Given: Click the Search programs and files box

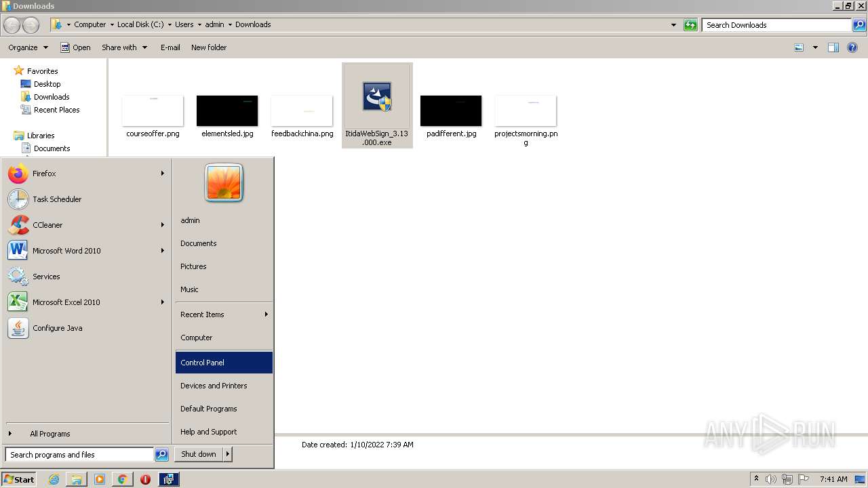Looking at the screenshot, I should point(79,455).
